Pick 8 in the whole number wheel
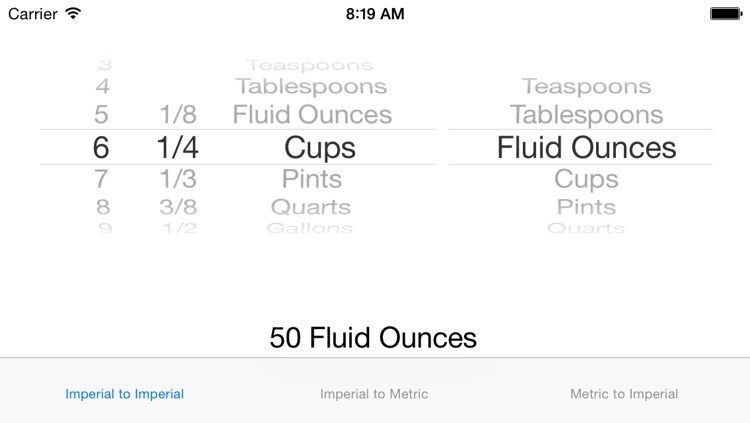 (103, 207)
